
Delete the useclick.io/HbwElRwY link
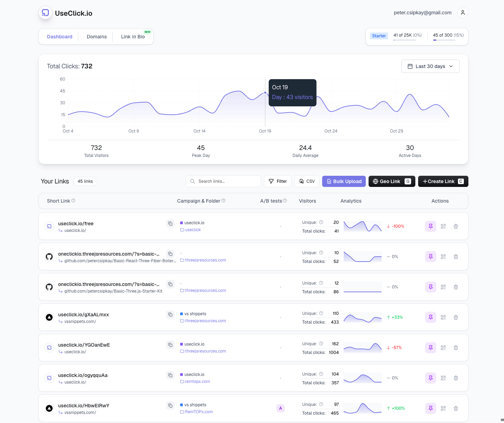[x=455, y=408]
